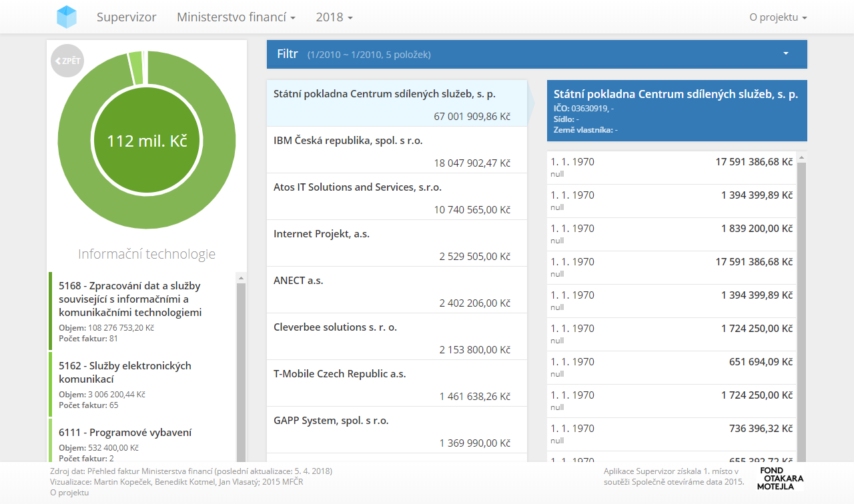Click the blue cube Supervizor logo
854x504 pixels.
click(67, 17)
